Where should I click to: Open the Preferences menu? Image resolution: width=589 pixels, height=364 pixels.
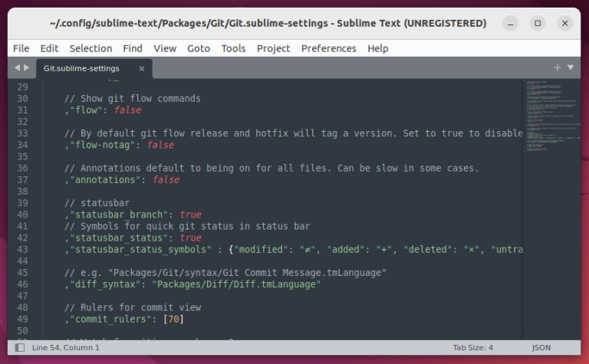point(328,48)
